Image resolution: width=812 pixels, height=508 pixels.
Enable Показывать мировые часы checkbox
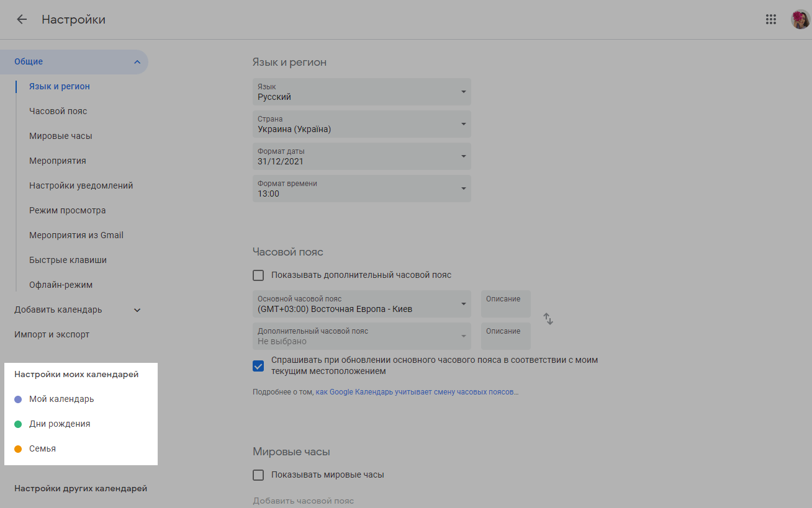(x=258, y=475)
